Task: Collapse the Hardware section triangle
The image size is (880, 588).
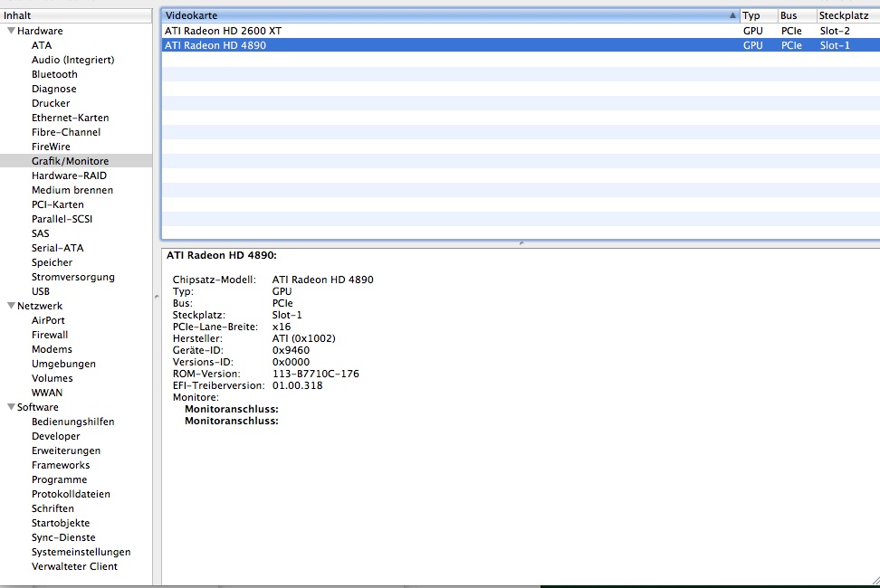Action: [11, 30]
